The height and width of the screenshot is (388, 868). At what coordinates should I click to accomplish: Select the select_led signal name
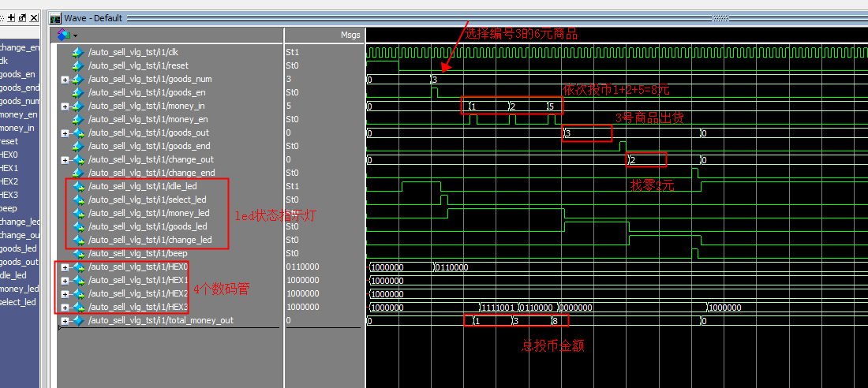(x=148, y=200)
